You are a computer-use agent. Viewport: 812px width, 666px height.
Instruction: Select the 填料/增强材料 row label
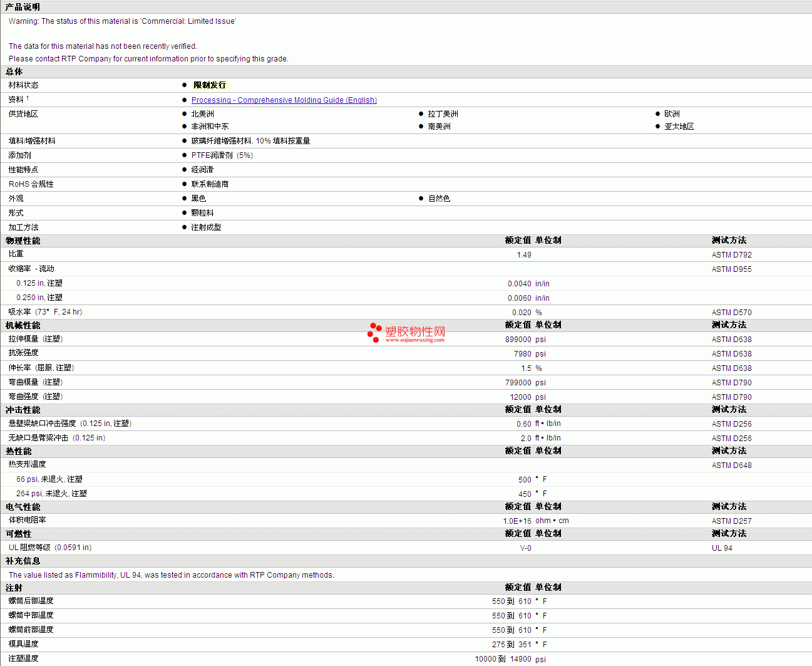pyautogui.click(x=32, y=141)
